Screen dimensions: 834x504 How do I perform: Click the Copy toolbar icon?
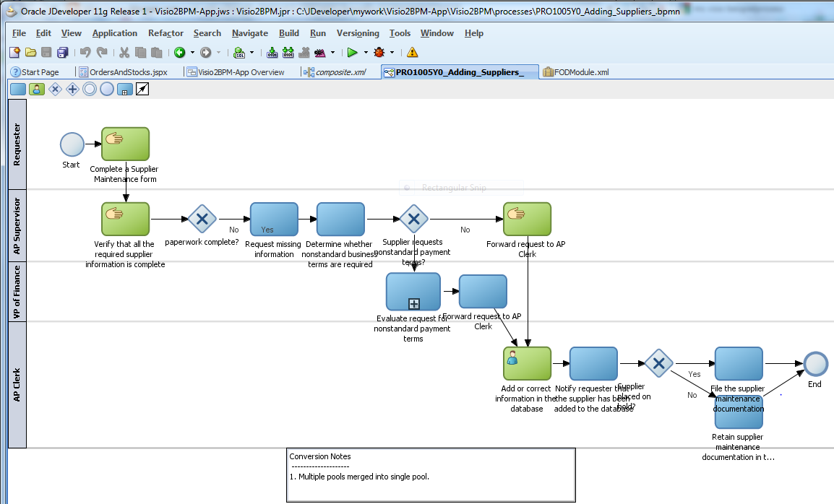[140, 52]
